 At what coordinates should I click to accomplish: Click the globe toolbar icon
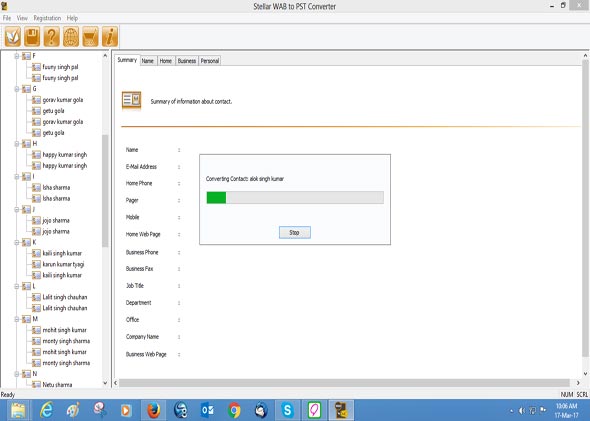(71, 36)
